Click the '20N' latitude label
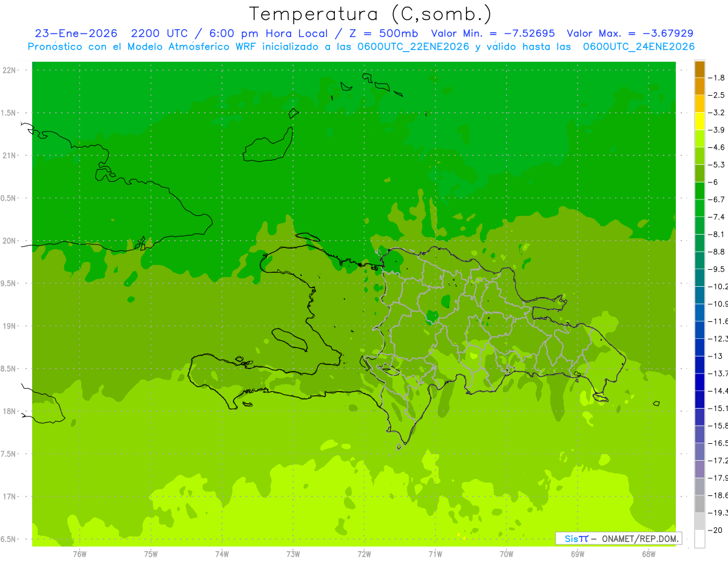The image size is (728, 562). (10, 241)
